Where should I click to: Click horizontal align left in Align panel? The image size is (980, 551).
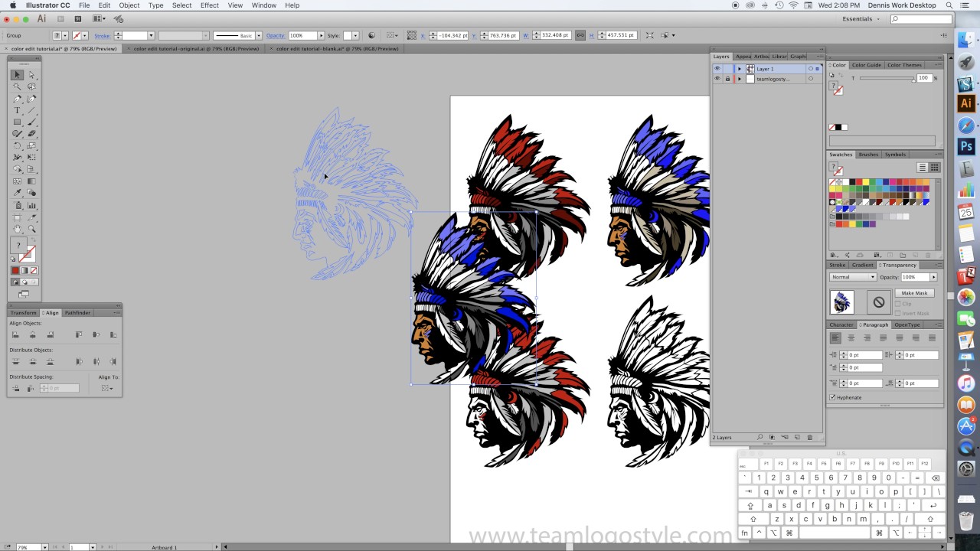pyautogui.click(x=15, y=334)
